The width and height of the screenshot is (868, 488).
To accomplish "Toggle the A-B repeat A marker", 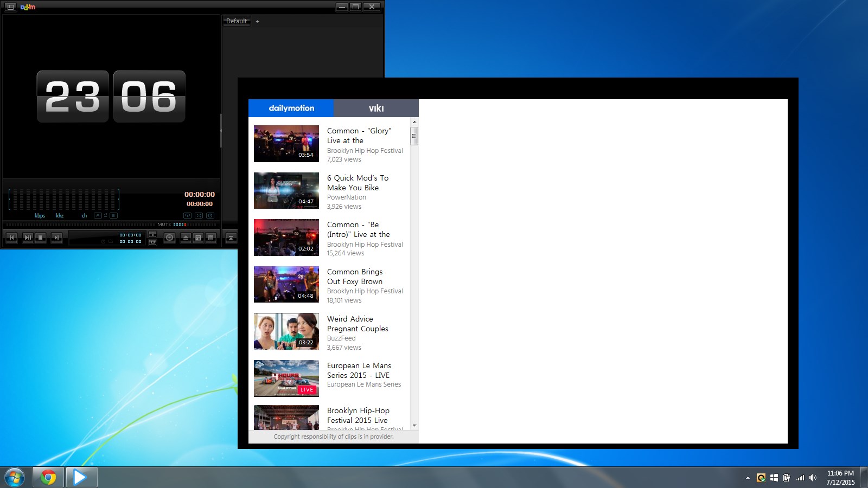I will coord(98,216).
